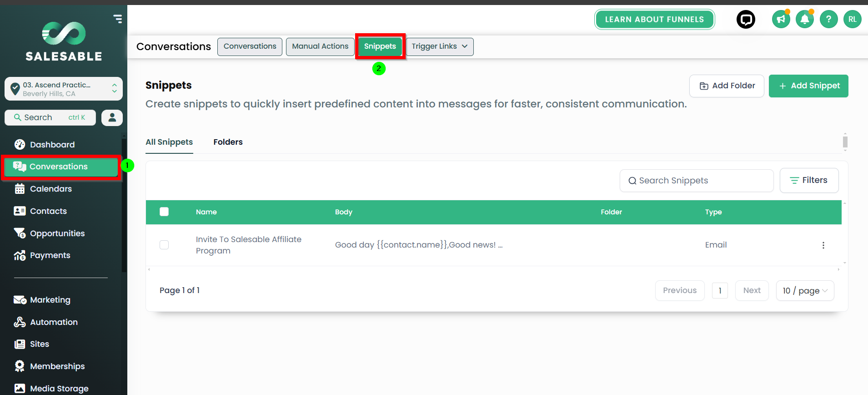
Task: Click the Good day {{contact.name}} body text
Action: [418, 245]
